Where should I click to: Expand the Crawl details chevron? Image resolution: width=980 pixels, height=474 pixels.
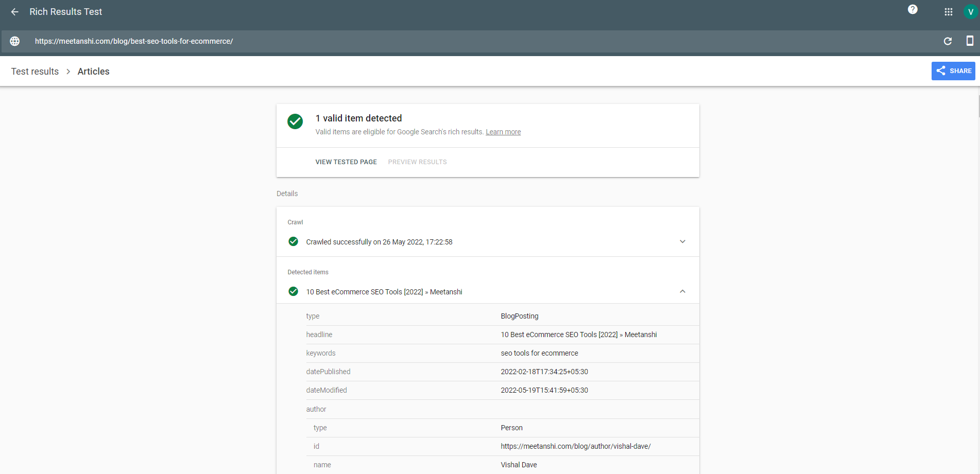coord(682,241)
